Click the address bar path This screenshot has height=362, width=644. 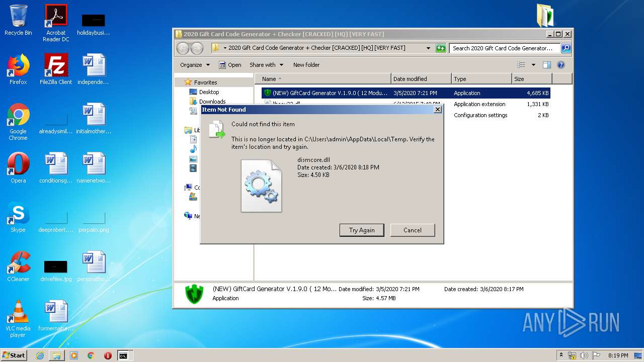pyautogui.click(x=316, y=48)
